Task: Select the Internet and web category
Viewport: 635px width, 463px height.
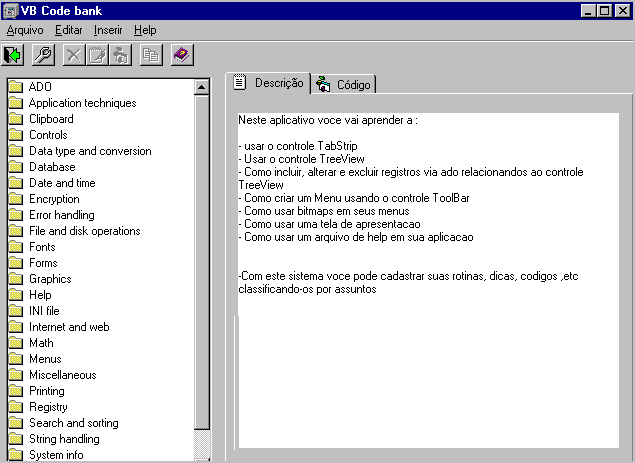Action: point(69,327)
